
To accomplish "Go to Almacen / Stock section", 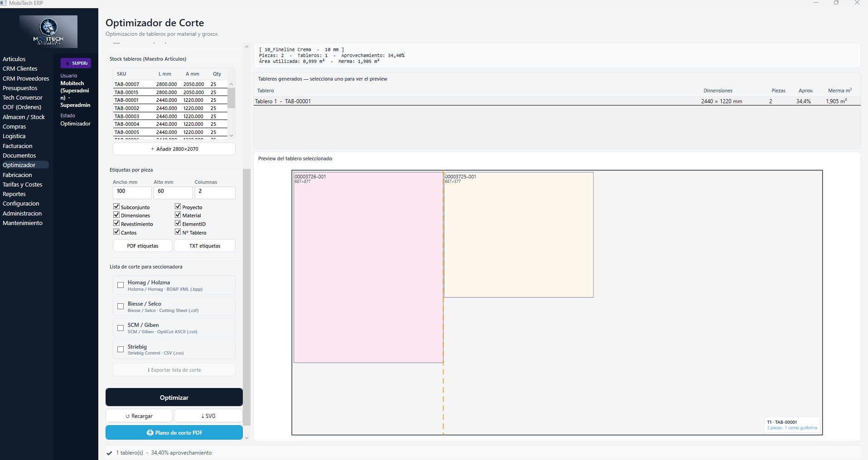I will click(24, 117).
